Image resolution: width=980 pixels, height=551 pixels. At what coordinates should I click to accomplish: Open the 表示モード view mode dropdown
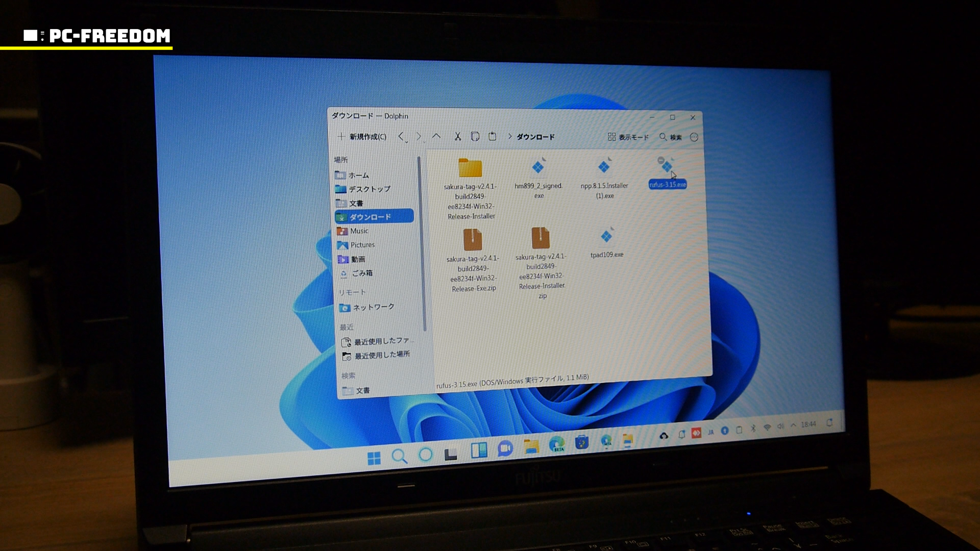tap(628, 137)
